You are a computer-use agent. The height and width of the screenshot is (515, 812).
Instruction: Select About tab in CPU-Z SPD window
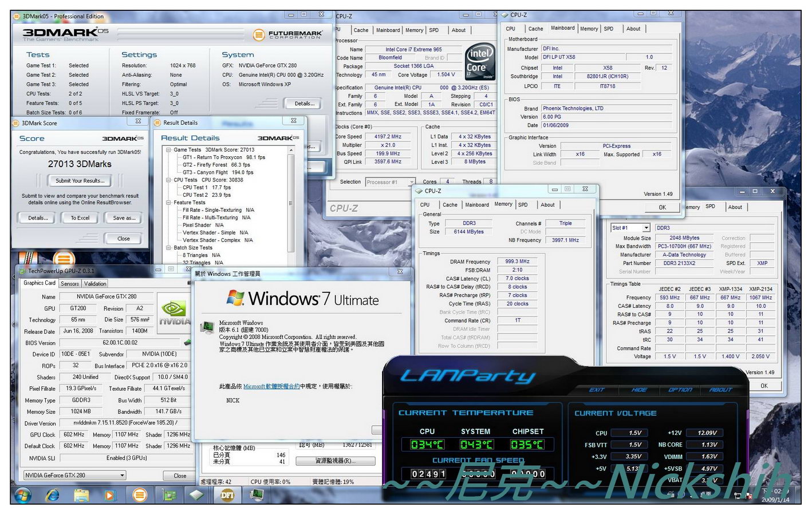point(735,207)
